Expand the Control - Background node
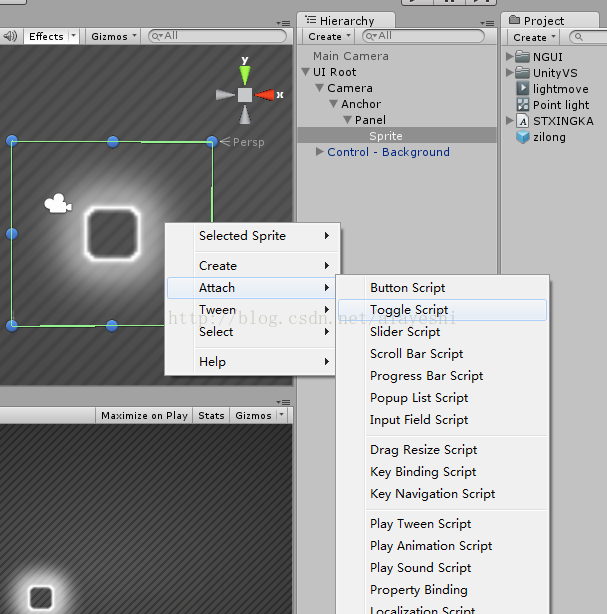607x614 pixels. click(320, 152)
